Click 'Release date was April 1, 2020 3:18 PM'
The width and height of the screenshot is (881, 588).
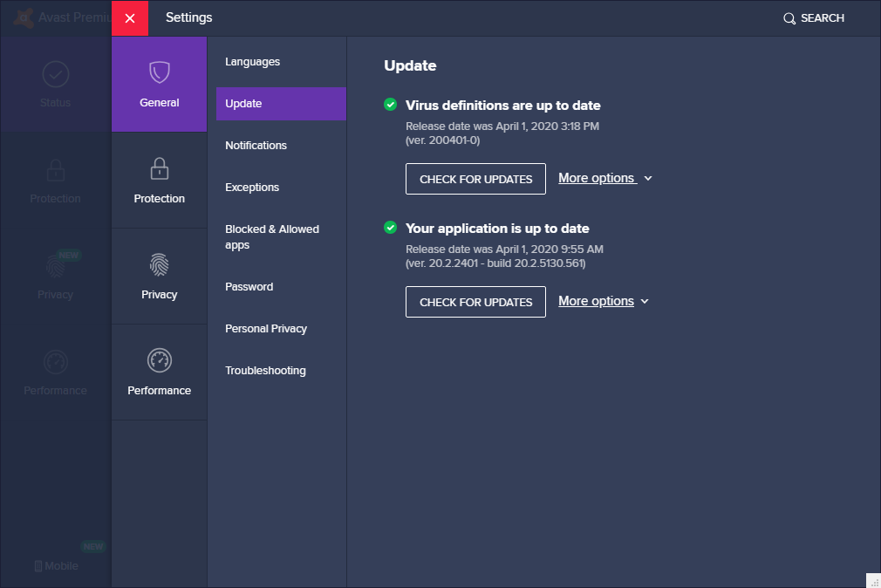click(x=502, y=126)
